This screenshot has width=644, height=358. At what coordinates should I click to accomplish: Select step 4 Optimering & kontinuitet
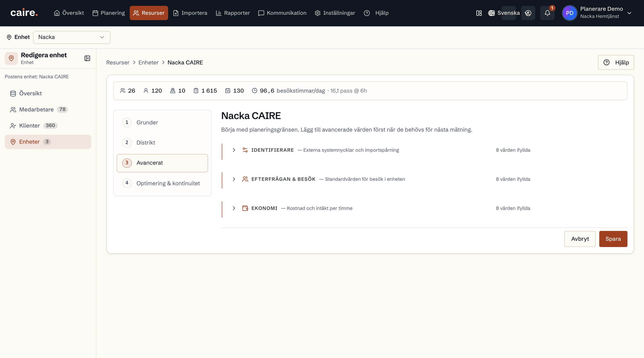point(162,183)
